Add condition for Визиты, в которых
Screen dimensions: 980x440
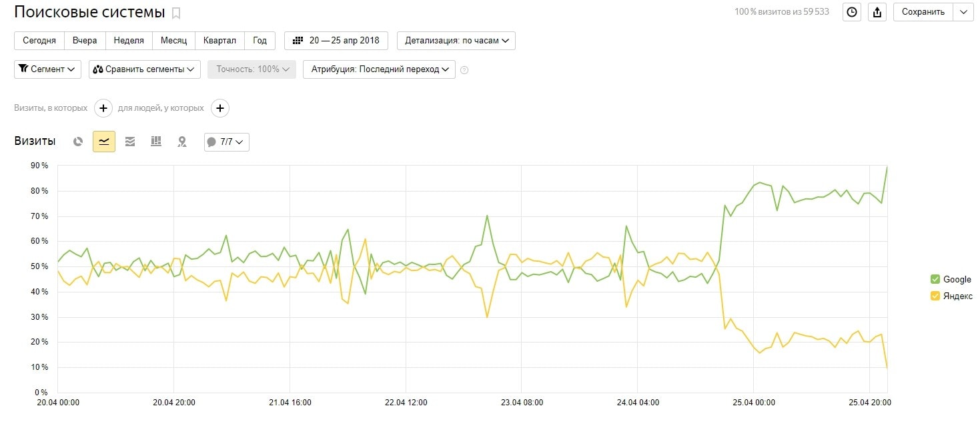[x=103, y=108]
